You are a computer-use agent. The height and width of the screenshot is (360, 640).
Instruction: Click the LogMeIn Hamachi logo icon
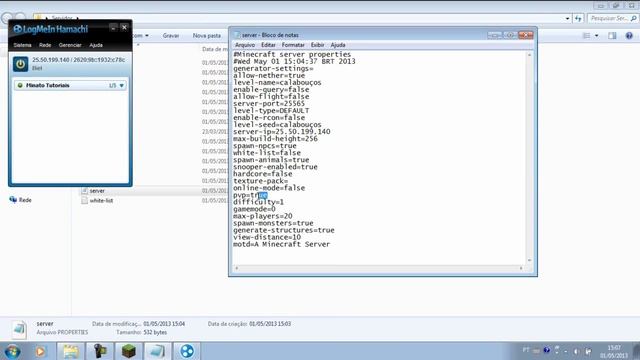click(x=18, y=29)
